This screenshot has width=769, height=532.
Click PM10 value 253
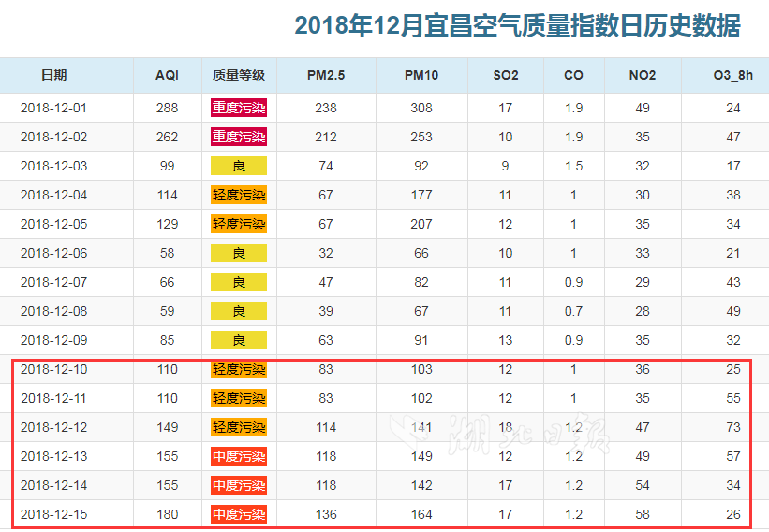(x=421, y=137)
